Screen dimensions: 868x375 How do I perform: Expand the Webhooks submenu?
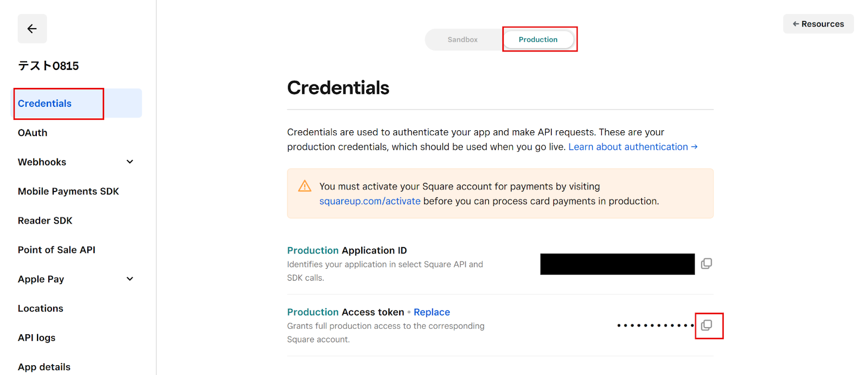(x=130, y=162)
